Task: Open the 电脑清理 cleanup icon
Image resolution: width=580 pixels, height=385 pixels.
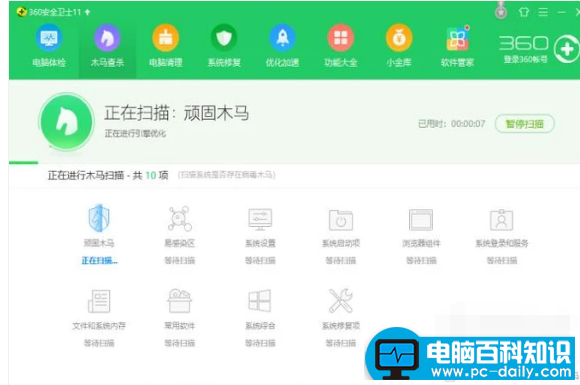Action: pos(166,38)
